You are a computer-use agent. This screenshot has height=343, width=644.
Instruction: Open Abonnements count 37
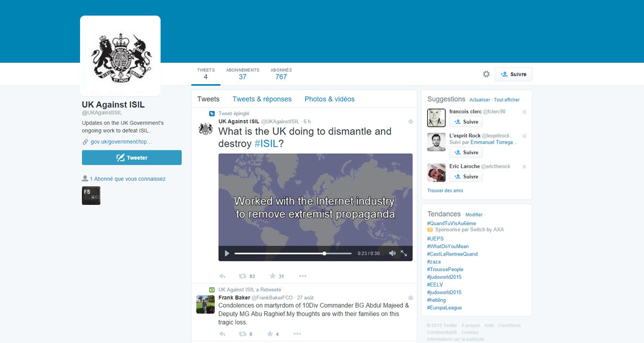[243, 74]
